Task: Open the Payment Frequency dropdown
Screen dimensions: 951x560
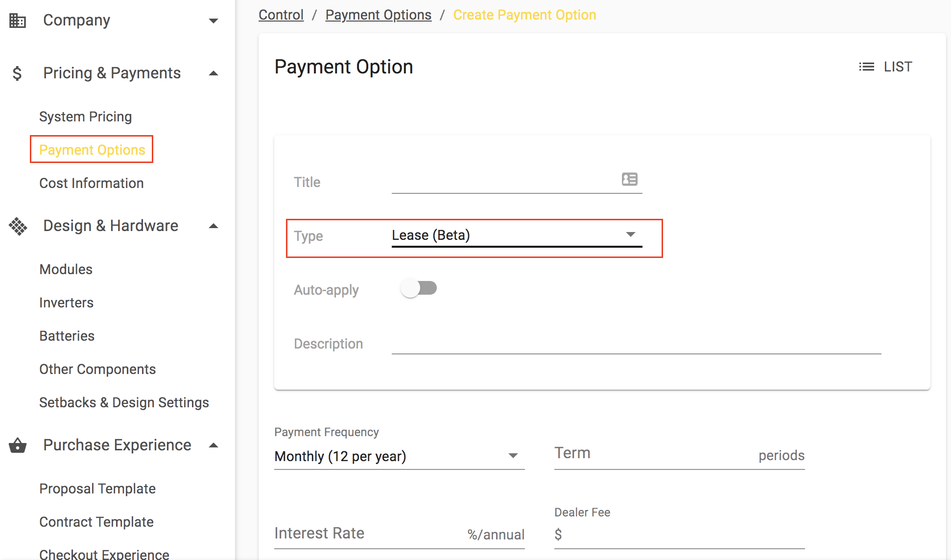Action: (399, 456)
